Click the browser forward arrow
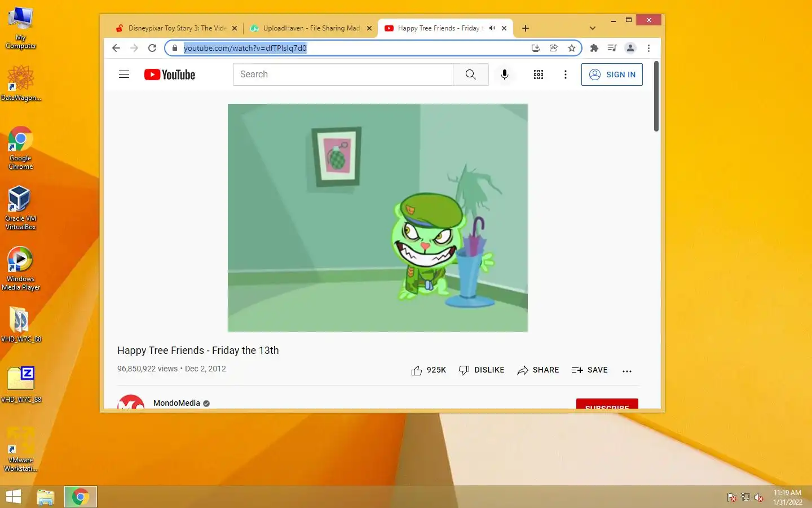The image size is (812, 508). point(134,48)
